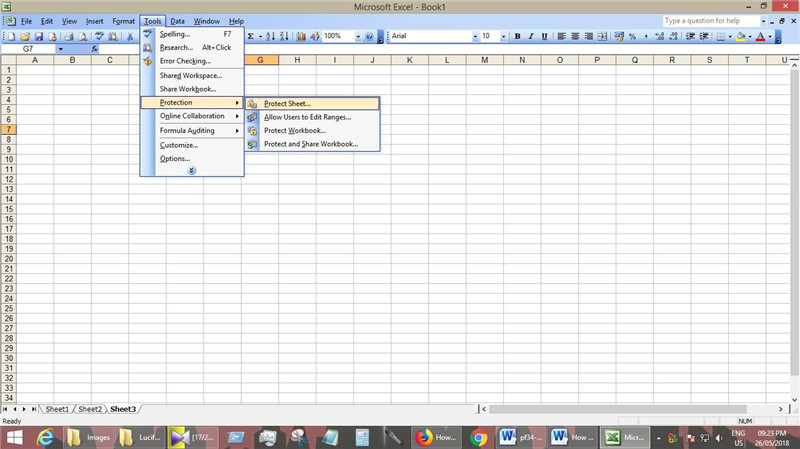Screen dimensions: 800x449
Task: Choose Protect Workbook menu item
Action: point(312,130)
